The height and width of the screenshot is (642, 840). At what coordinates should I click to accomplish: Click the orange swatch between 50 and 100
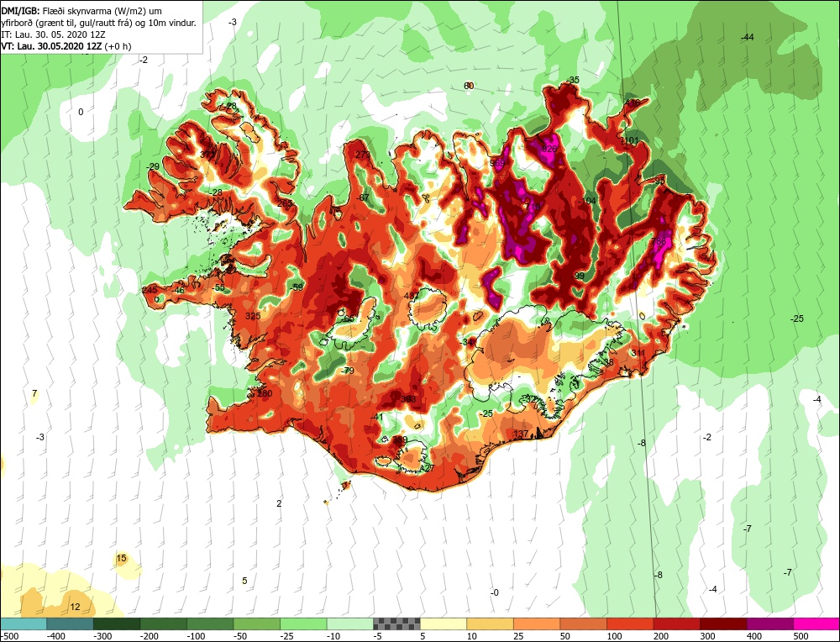pyautogui.click(x=584, y=624)
